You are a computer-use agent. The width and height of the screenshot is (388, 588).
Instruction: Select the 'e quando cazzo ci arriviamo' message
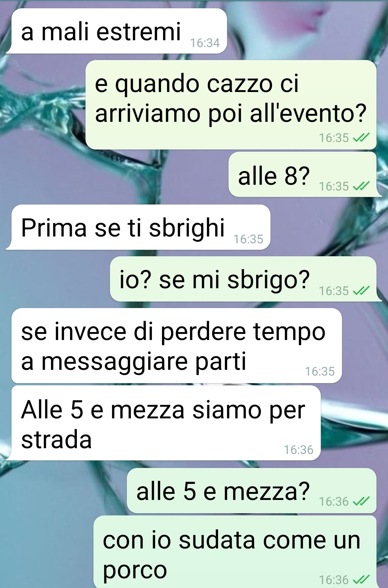tap(231, 105)
